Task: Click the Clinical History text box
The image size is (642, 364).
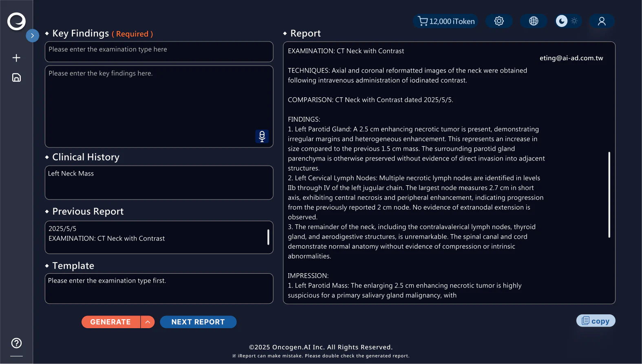Action: pyautogui.click(x=159, y=182)
